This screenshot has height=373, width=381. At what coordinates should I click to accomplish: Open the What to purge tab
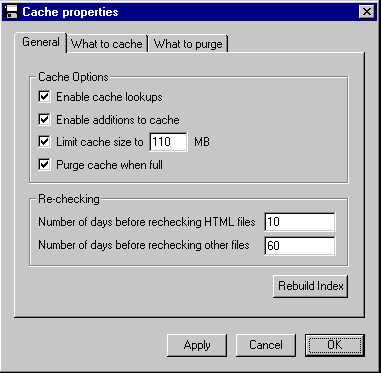tap(188, 44)
